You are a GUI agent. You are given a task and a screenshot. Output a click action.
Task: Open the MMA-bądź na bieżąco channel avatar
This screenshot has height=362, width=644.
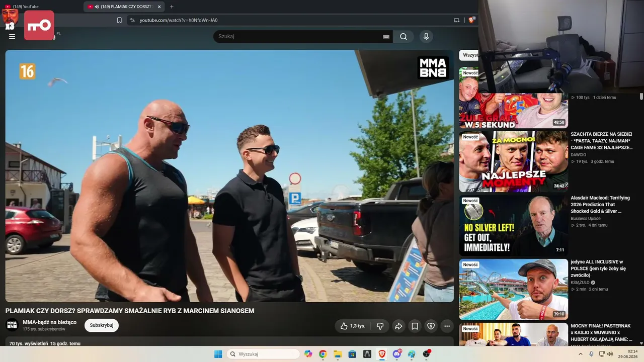tap(12, 325)
